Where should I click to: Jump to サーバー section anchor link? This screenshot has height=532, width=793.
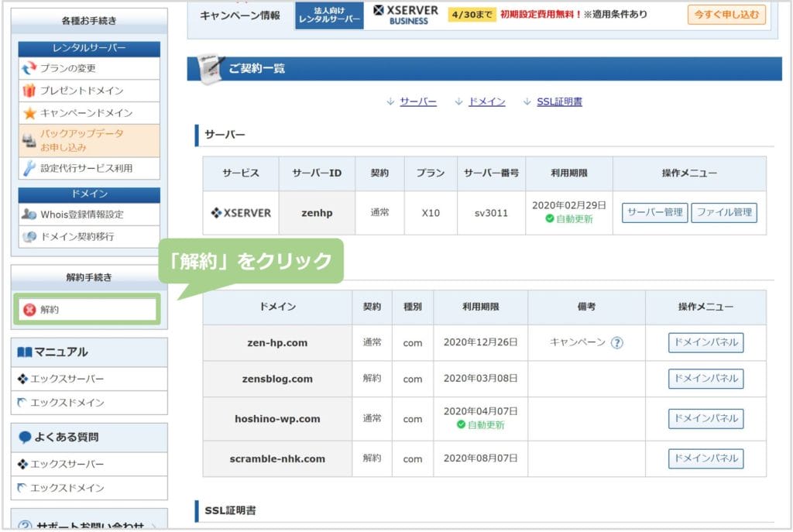tap(417, 101)
